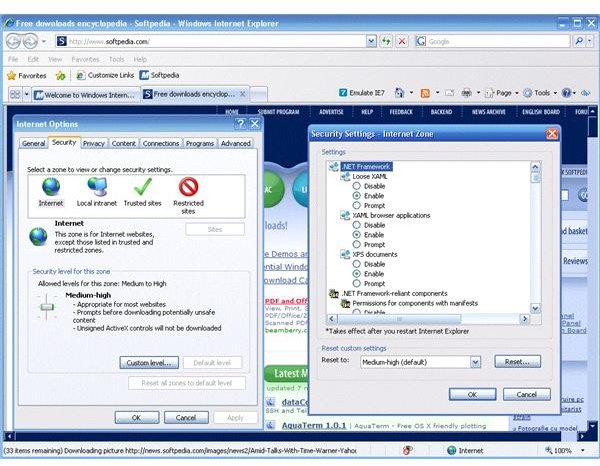Select Enable under Loose XAML

tap(357, 196)
